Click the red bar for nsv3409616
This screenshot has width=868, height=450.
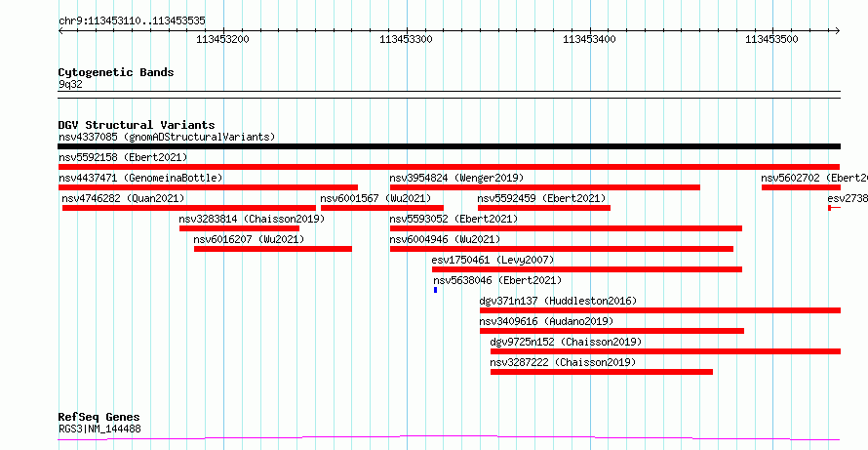click(612, 331)
